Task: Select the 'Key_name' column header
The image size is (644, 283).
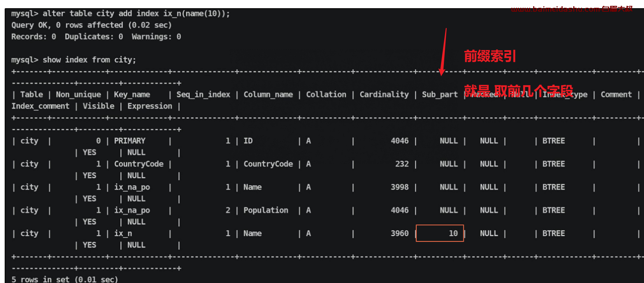Action: point(132,95)
